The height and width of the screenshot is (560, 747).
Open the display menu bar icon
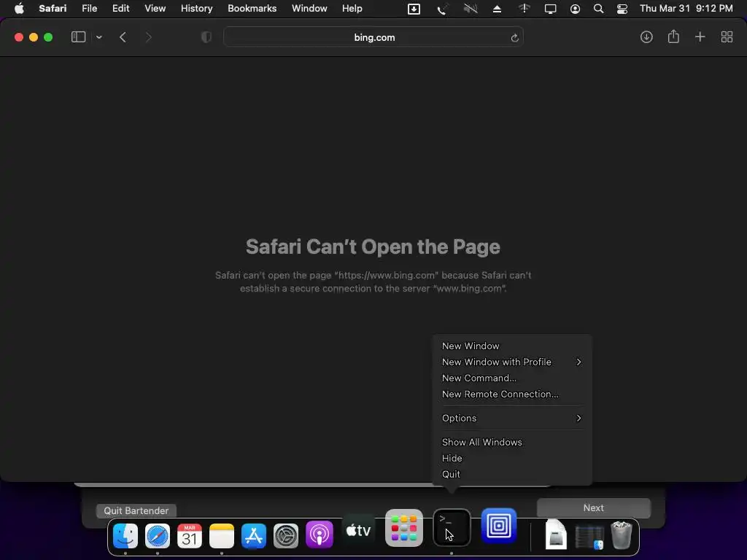coord(550,9)
